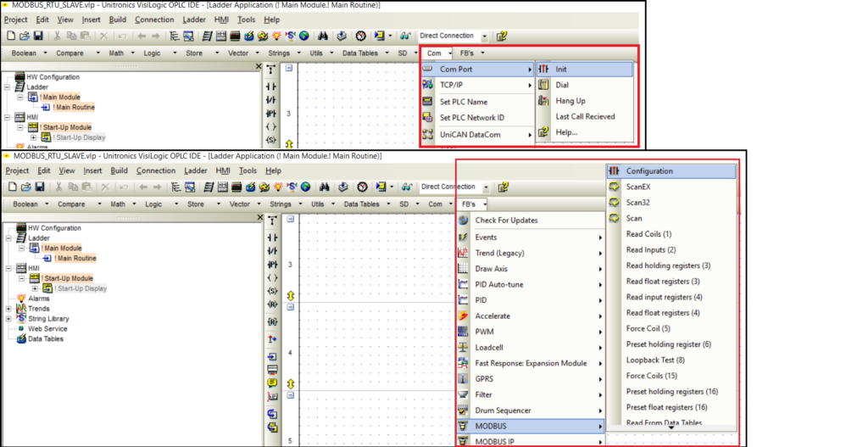
Task: Open Direct Connection dropdown in upper window
Action: click(x=484, y=36)
